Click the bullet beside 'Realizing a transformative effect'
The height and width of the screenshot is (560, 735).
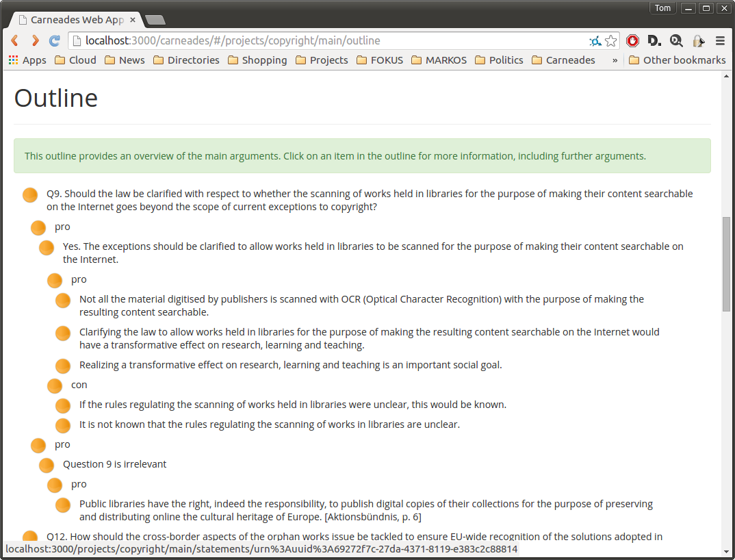click(x=63, y=366)
